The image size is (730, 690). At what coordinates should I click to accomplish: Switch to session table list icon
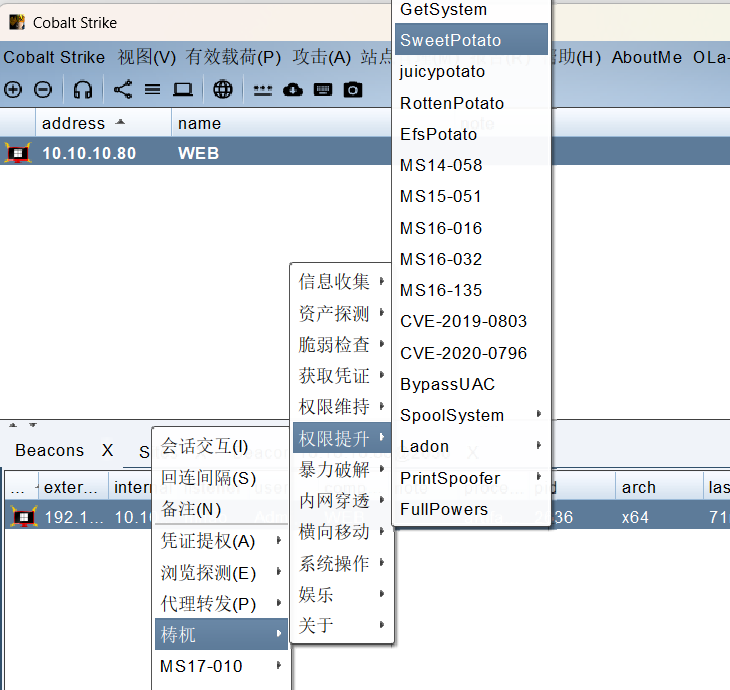point(152,89)
